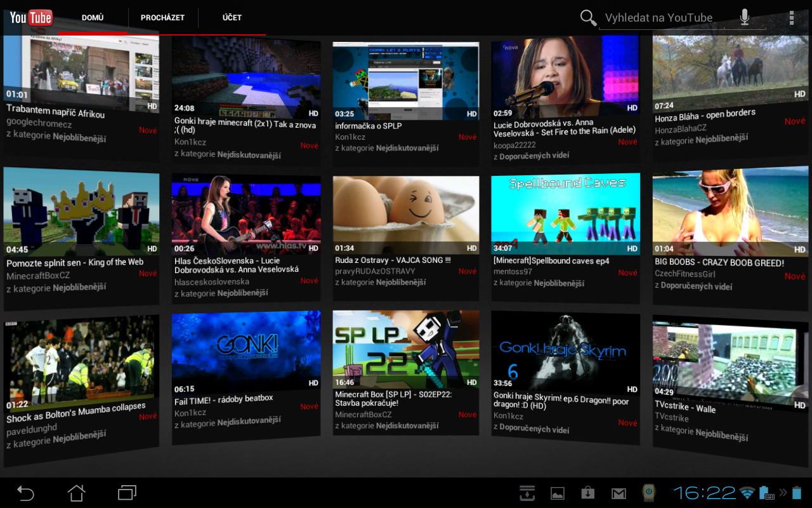The image size is (812, 508).
Task: Switch to the DOMŮ tab
Action: coord(92,17)
